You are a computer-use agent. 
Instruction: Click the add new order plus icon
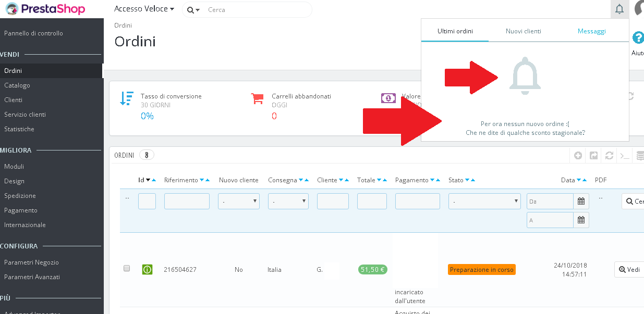(x=578, y=155)
